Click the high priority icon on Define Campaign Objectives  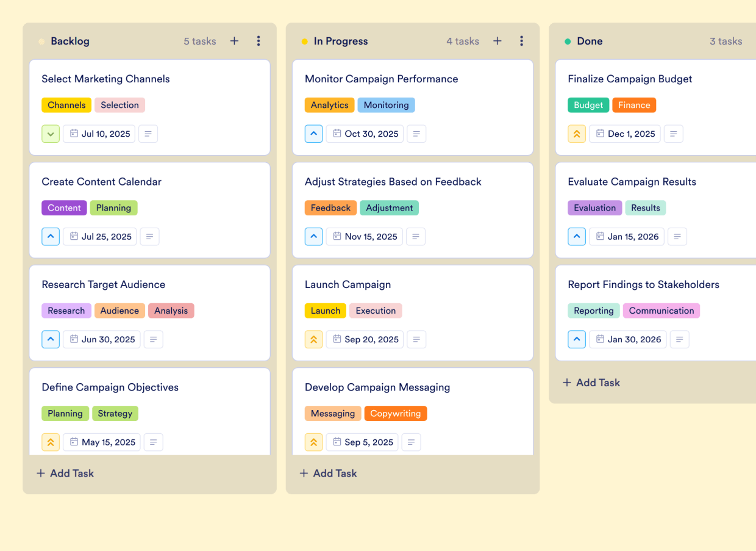click(51, 442)
